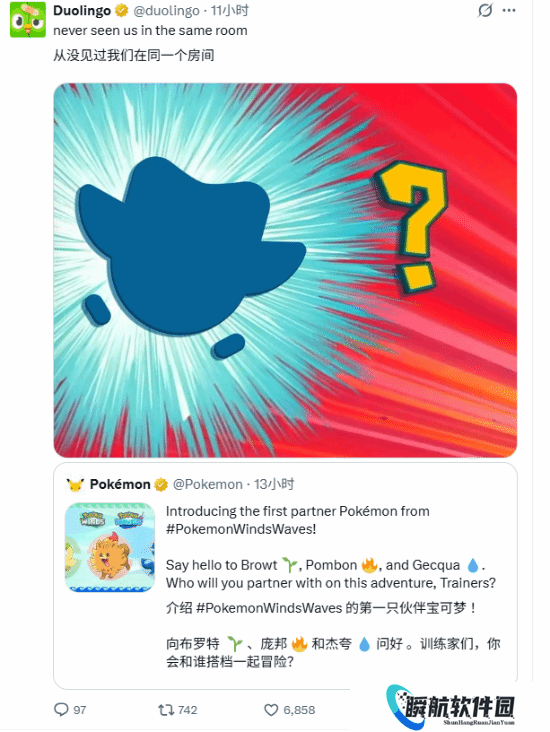Open the Pokémon display name
Screen dimensions: 550x732
click(120, 485)
